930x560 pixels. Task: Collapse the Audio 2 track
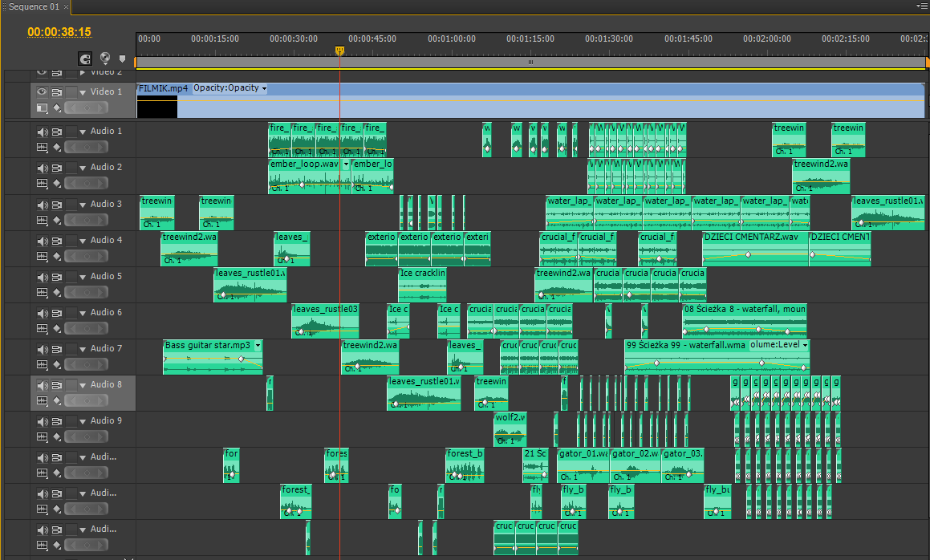coord(83,168)
